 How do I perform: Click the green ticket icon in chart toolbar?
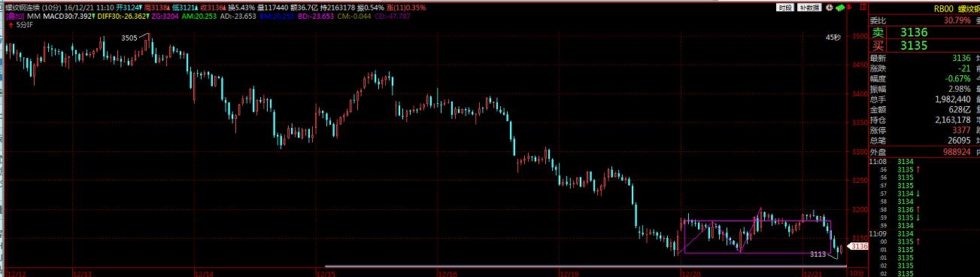839,7
